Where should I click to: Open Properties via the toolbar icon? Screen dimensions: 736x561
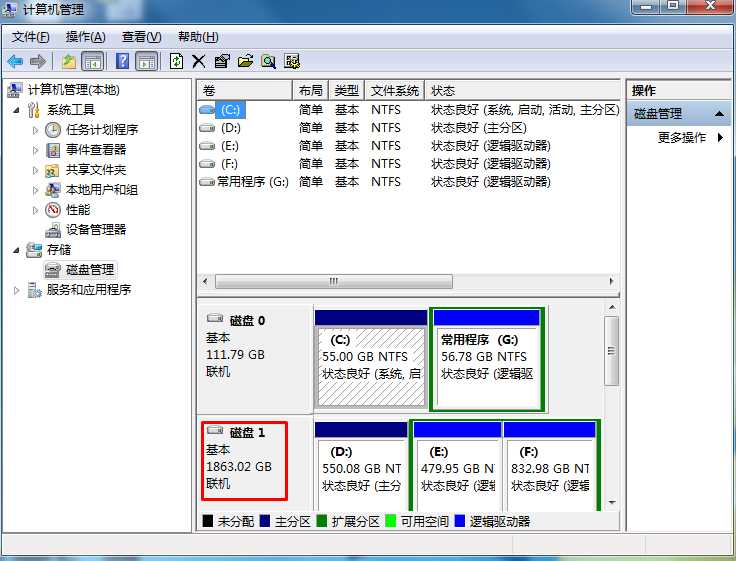[x=222, y=61]
